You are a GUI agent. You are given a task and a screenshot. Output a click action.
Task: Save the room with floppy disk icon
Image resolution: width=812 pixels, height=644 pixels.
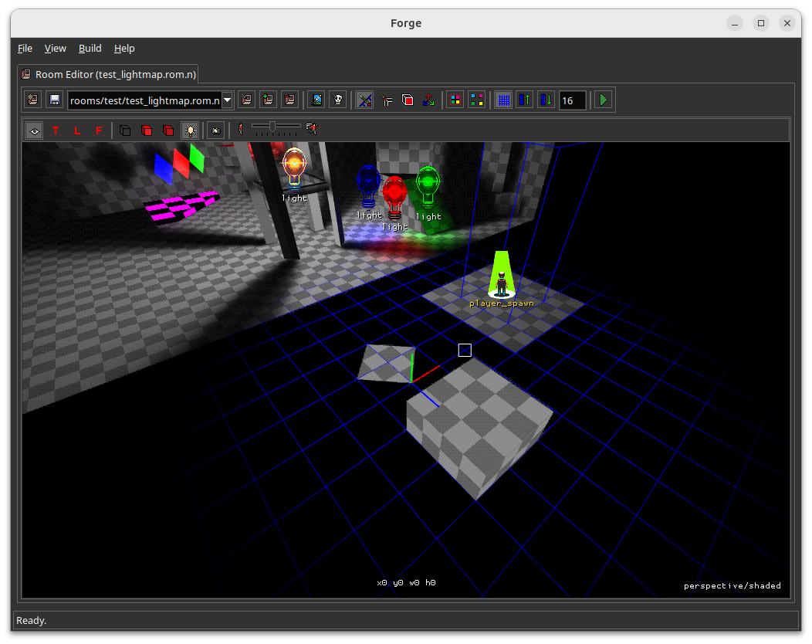(x=54, y=100)
